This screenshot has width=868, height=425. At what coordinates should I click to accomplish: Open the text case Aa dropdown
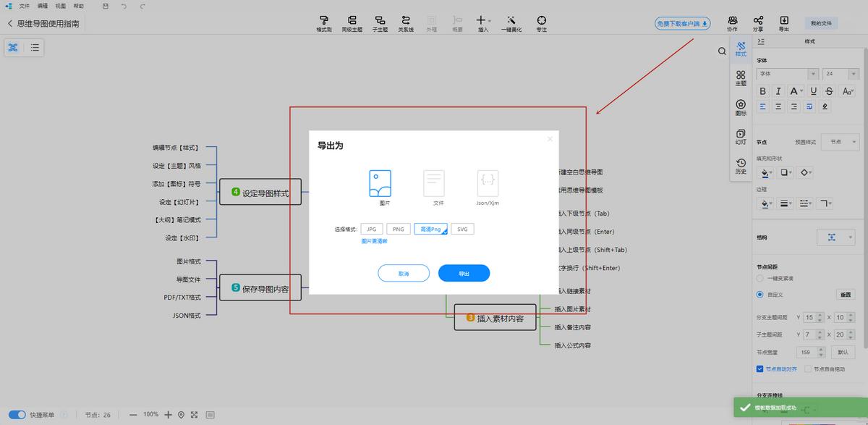(x=848, y=91)
